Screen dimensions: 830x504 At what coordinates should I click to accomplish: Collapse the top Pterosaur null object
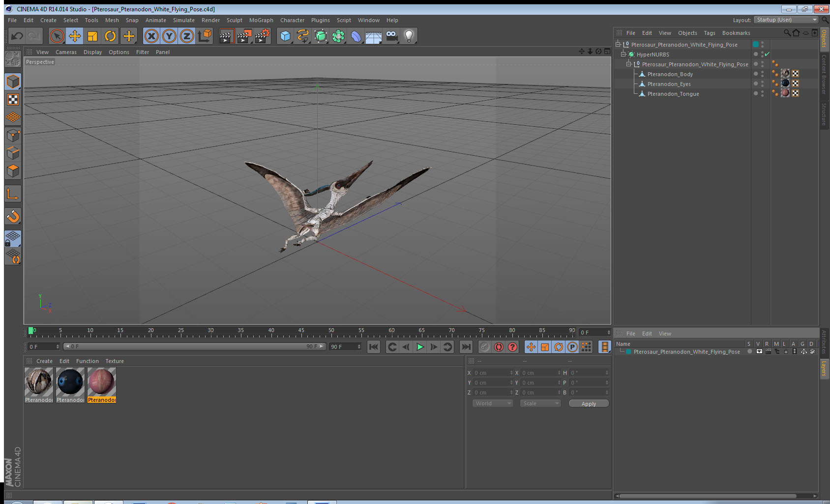(618, 44)
